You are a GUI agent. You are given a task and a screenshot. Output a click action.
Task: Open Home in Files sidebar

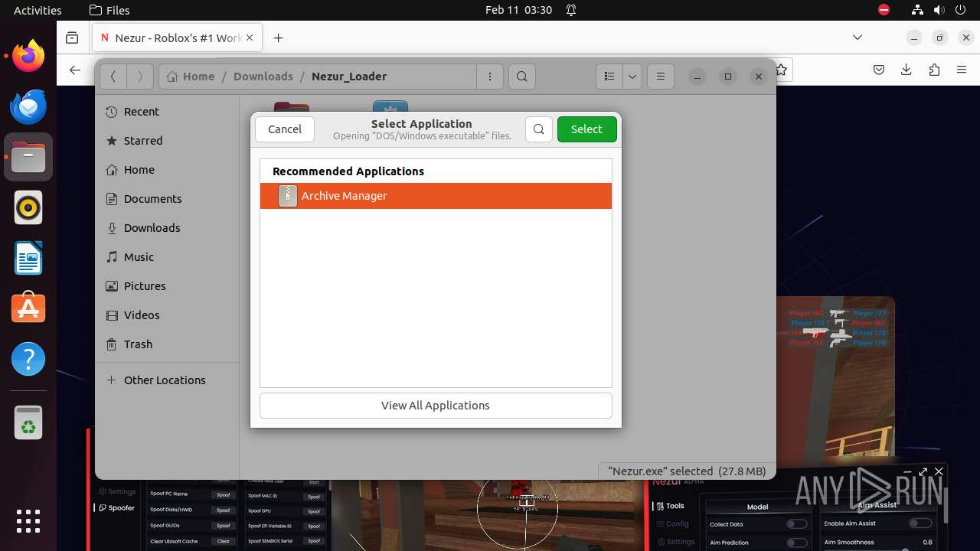(x=167, y=170)
